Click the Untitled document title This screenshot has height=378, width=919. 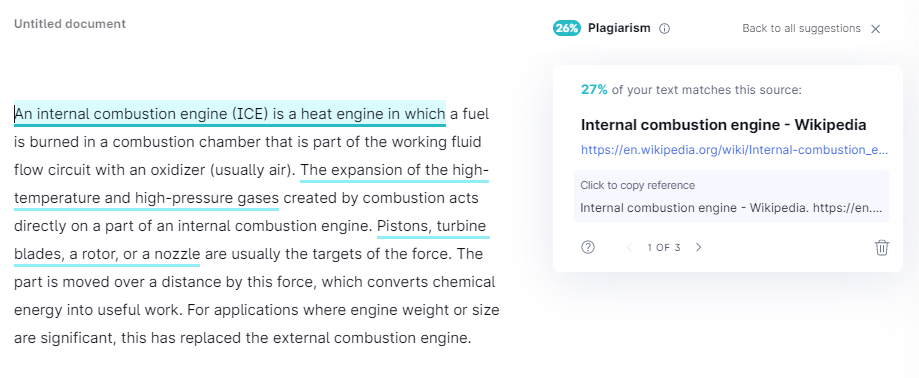point(70,24)
